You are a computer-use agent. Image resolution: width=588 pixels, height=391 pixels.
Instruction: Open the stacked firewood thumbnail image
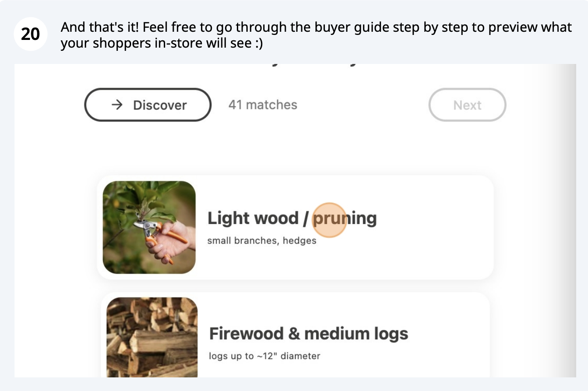pos(152,337)
